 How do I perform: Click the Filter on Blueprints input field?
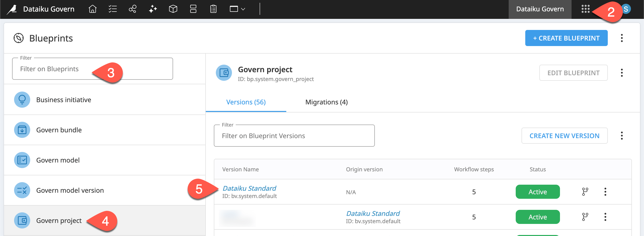63,69
